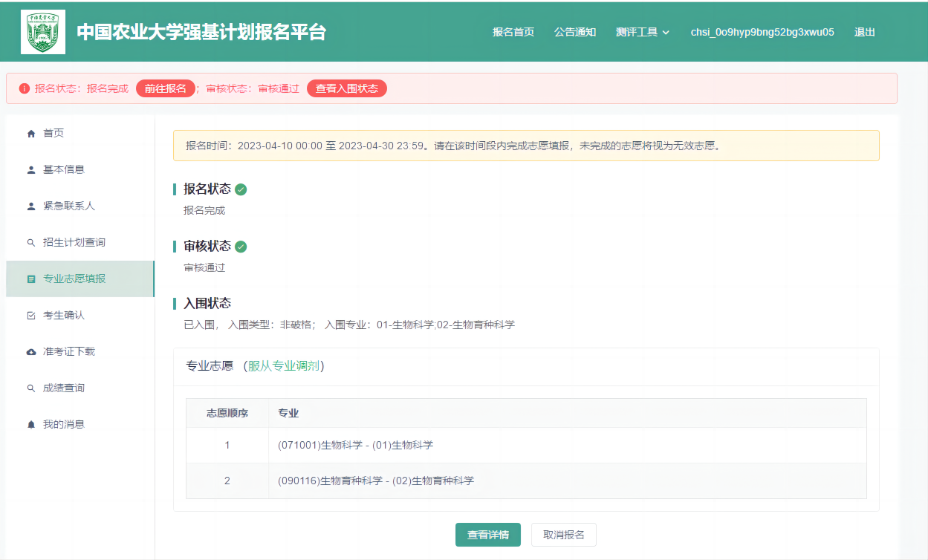Open 考生确认 in the sidebar

click(x=80, y=316)
